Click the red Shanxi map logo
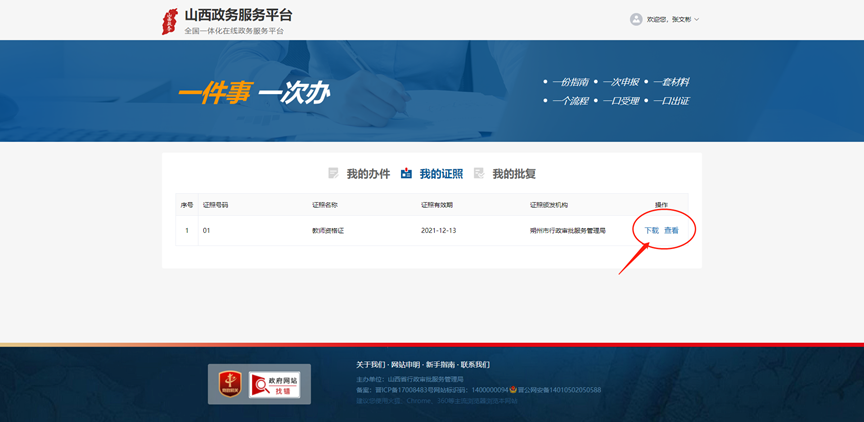The image size is (864, 422). pyautogui.click(x=170, y=21)
